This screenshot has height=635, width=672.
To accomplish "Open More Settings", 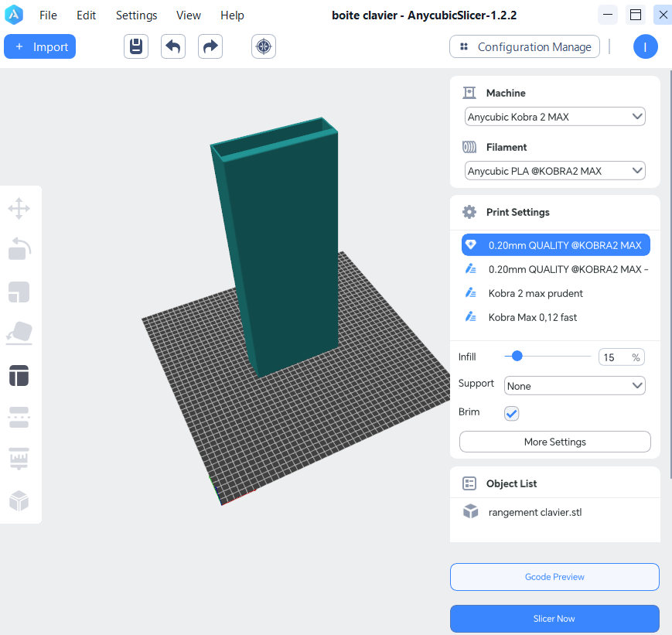I will [554, 442].
